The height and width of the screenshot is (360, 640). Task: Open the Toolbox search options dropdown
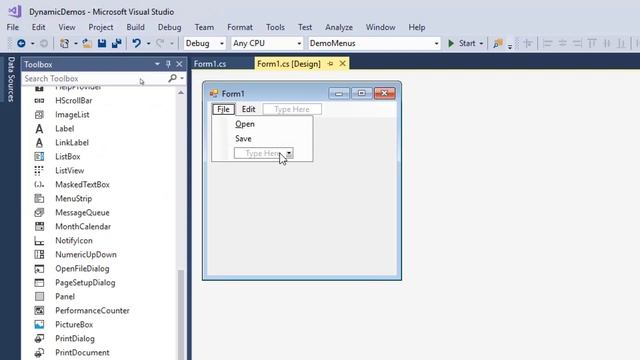(x=182, y=78)
